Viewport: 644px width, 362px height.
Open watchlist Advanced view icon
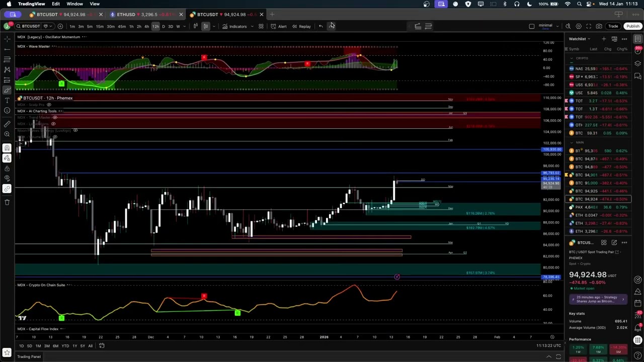614,39
